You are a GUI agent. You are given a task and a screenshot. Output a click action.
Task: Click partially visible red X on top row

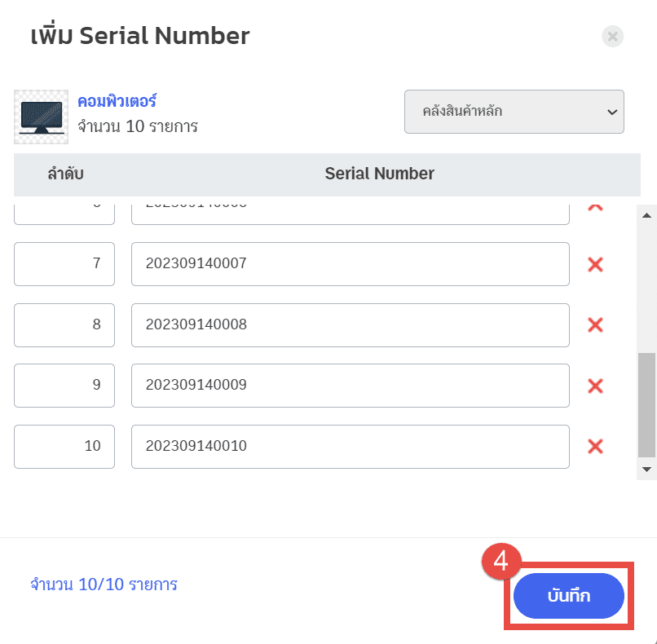[x=595, y=207]
